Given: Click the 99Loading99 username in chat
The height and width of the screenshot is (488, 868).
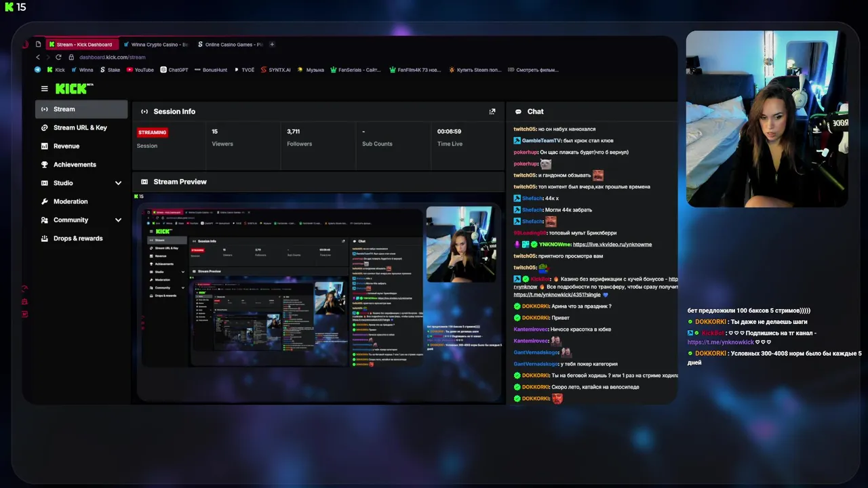Looking at the screenshot, I should (530, 232).
